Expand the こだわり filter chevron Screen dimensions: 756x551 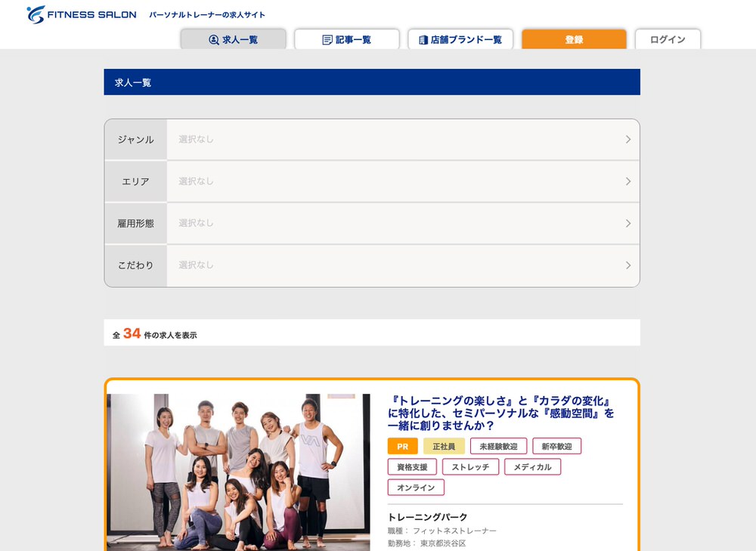click(x=627, y=265)
